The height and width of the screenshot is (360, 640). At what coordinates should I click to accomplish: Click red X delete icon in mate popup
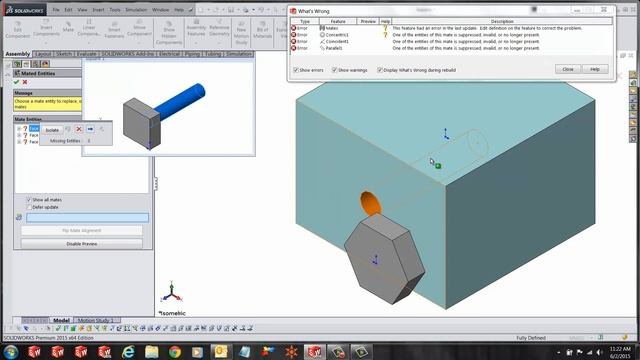[x=79, y=129]
